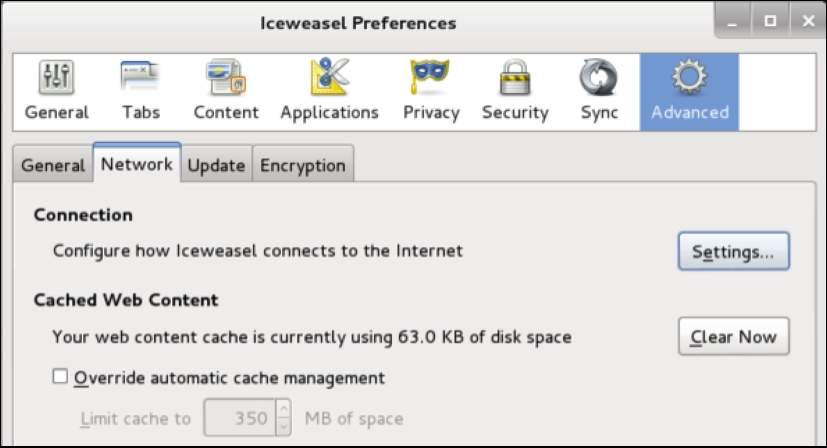Open the Content preferences icon

226,77
